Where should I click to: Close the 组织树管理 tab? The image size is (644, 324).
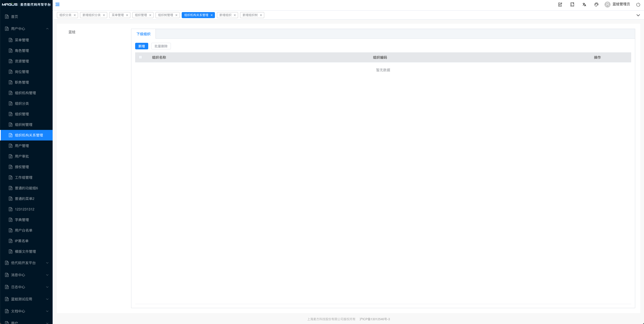[x=176, y=15]
